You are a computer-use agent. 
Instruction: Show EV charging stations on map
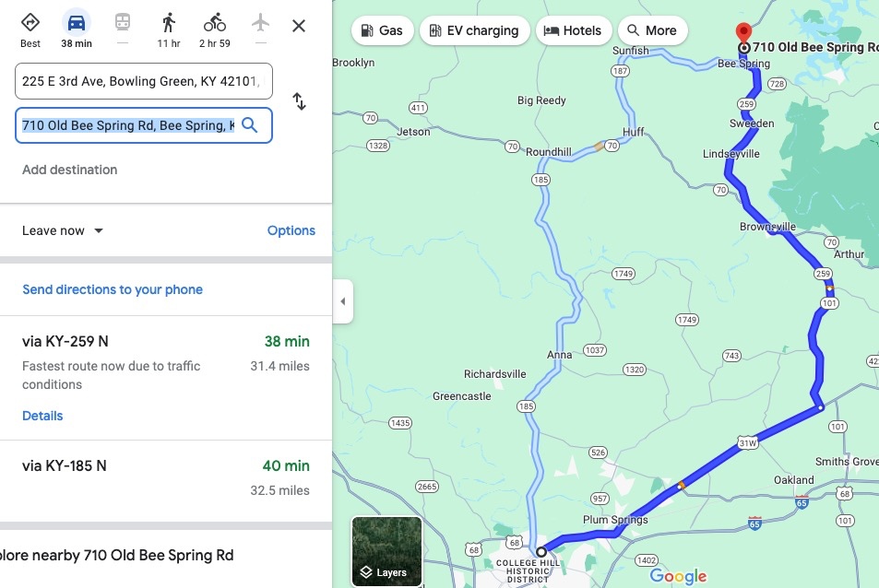474,30
